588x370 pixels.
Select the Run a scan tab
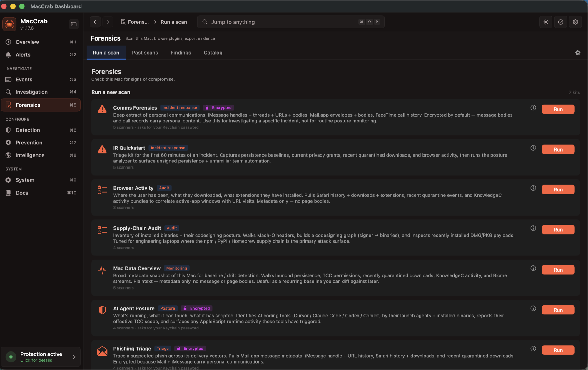[x=106, y=53]
